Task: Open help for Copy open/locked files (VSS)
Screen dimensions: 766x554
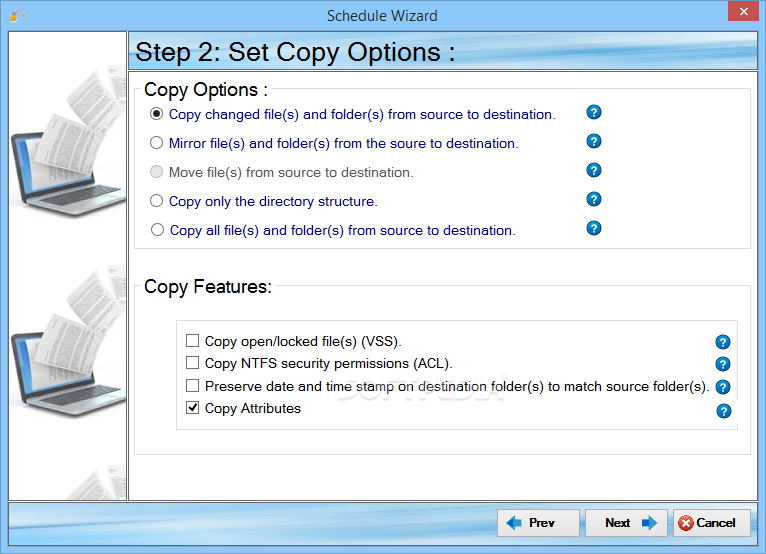Action: [x=723, y=342]
